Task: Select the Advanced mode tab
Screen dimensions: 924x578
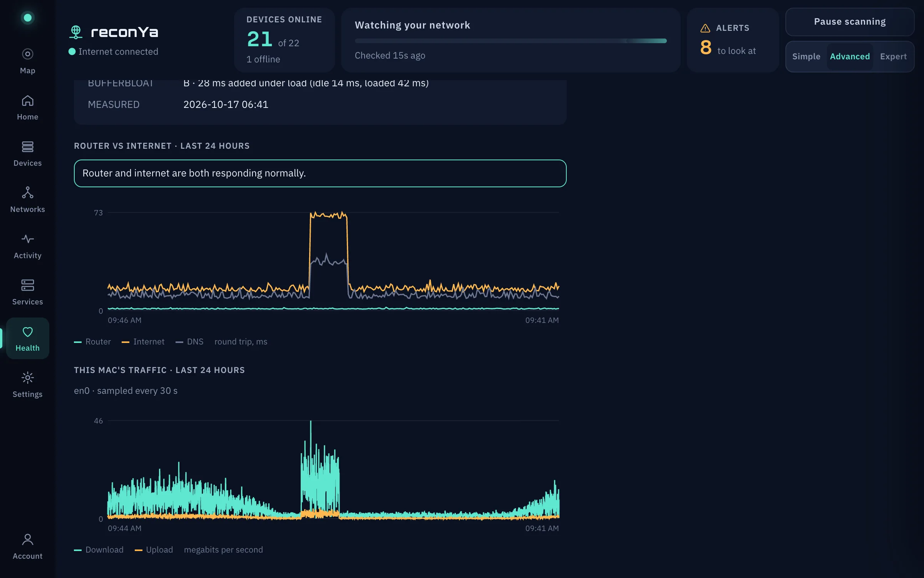Action: tap(850, 56)
